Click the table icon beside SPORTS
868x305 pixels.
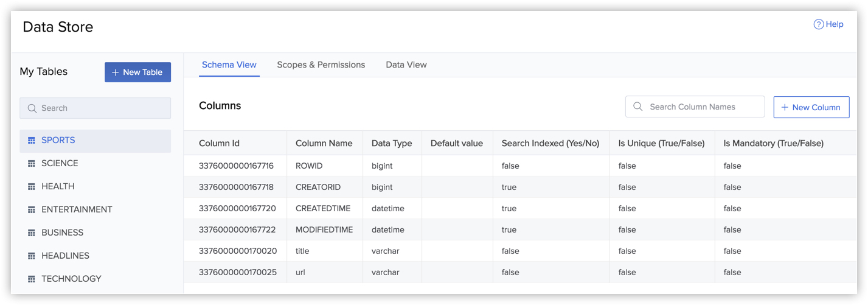(x=32, y=141)
